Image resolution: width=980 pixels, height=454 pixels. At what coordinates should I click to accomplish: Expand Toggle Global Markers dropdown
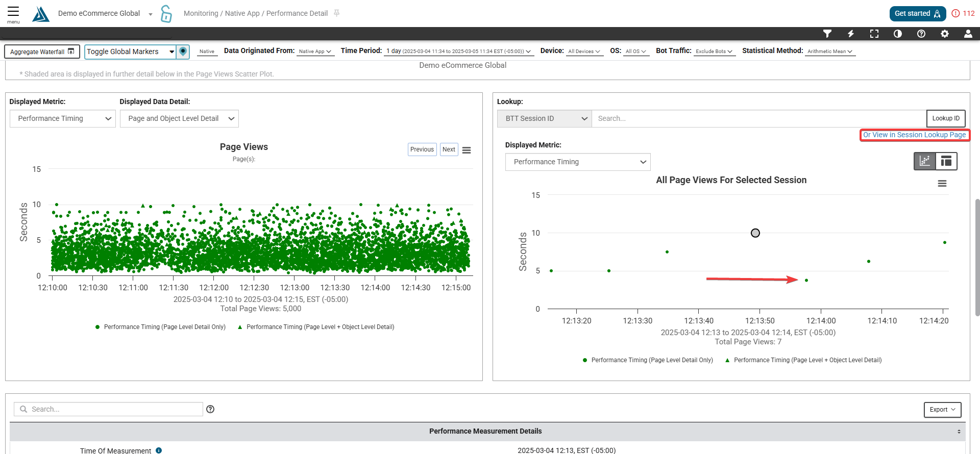[130, 52]
